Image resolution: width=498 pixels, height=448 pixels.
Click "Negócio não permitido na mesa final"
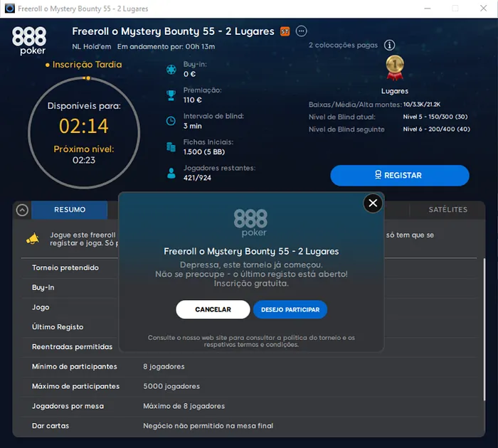(x=208, y=426)
